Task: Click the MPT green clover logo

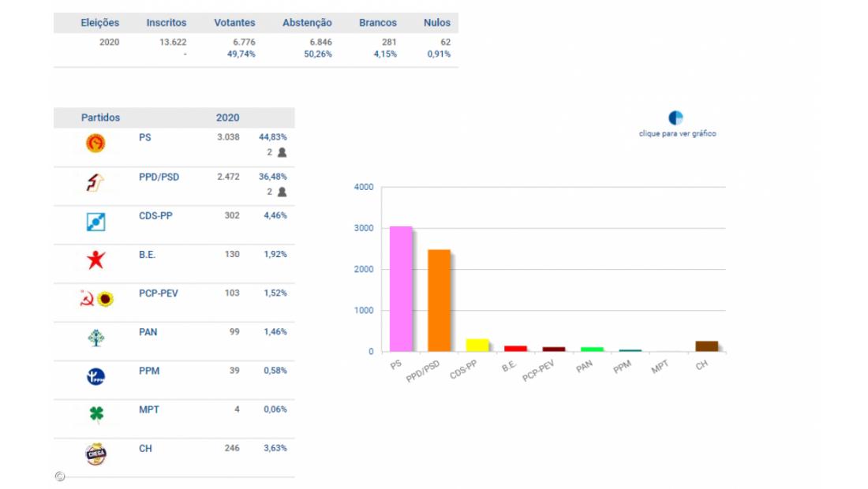Action: click(x=96, y=415)
